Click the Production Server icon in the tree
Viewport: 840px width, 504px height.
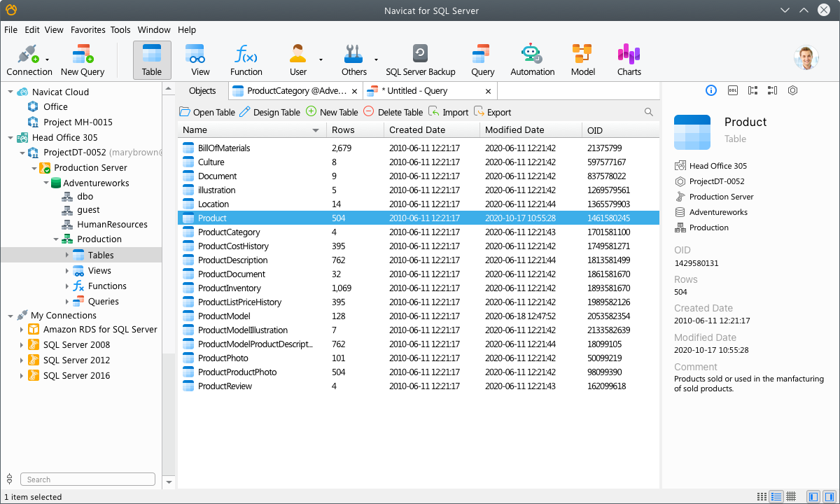point(45,168)
